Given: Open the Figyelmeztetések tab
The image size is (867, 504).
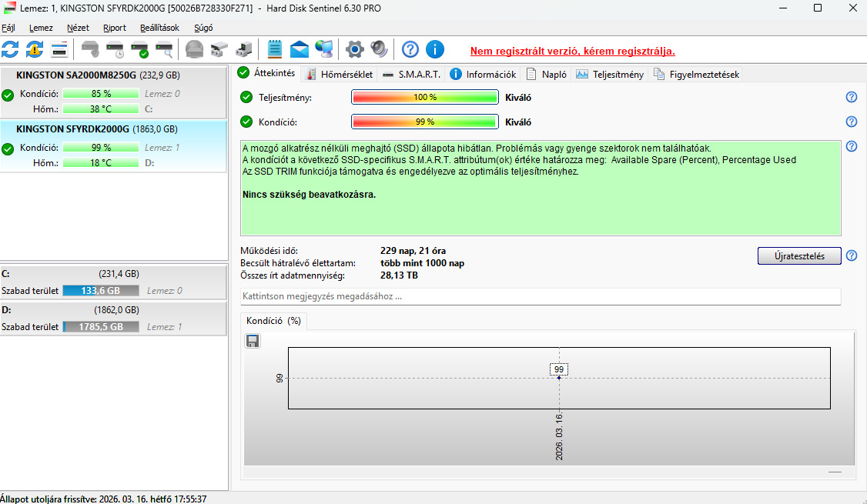Looking at the screenshot, I should (696, 74).
